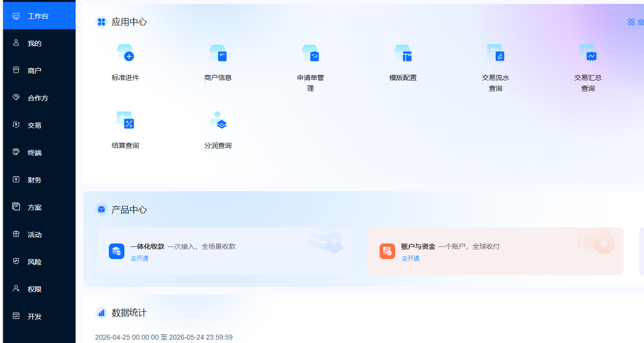The height and width of the screenshot is (343, 644).
Task: Click the 交易 currency icon
Action: 16,124
